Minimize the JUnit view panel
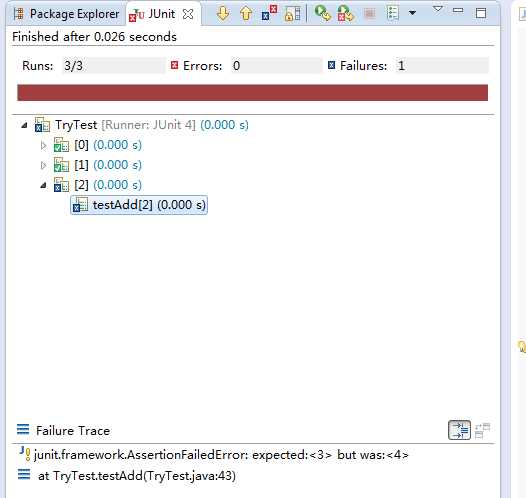Image resolution: width=526 pixels, height=498 pixels. tap(458, 10)
